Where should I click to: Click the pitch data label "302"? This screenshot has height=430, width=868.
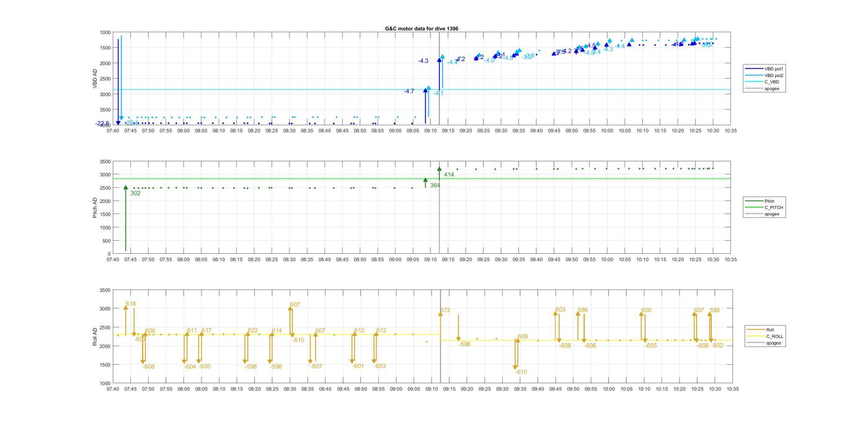pos(135,193)
